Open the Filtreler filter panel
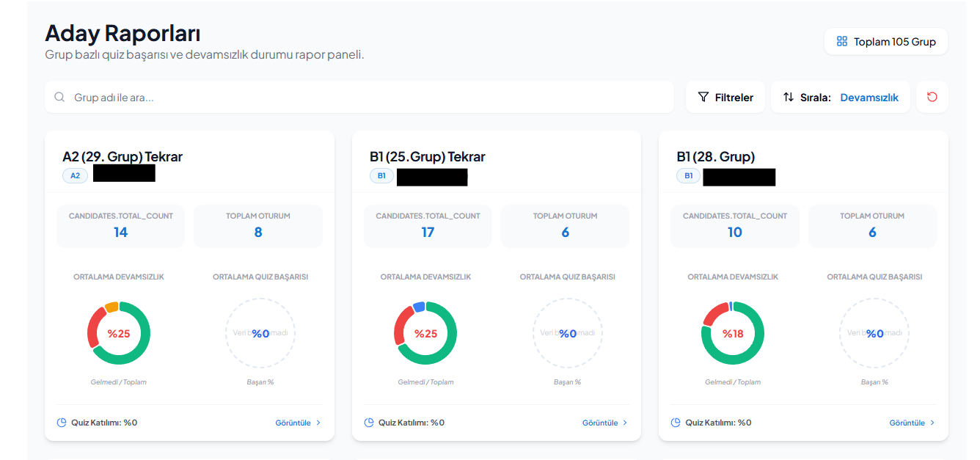This screenshot has height=460, width=980. tap(725, 97)
